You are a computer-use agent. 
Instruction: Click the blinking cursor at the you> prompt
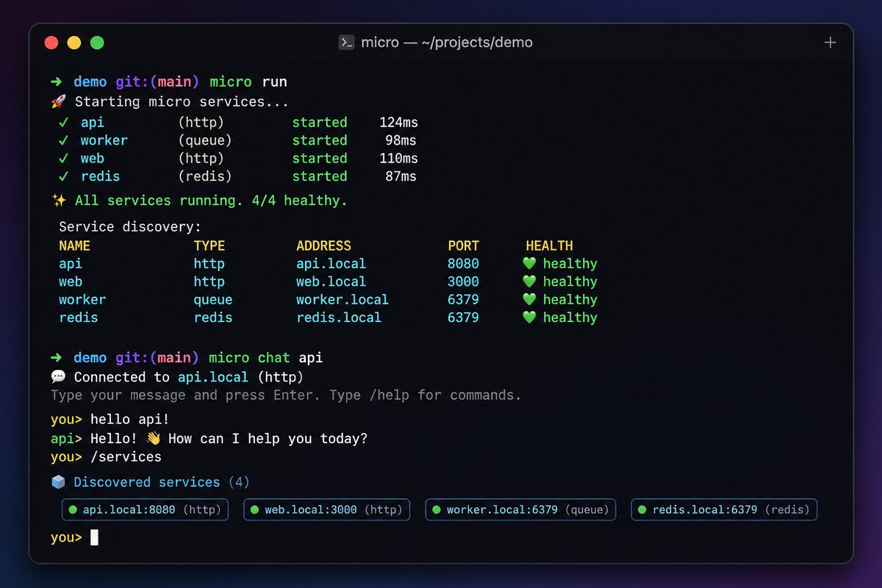(94, 537)
